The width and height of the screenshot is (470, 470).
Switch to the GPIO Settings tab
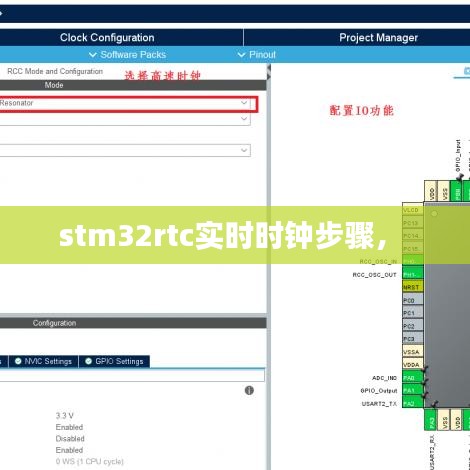point(114,361)
